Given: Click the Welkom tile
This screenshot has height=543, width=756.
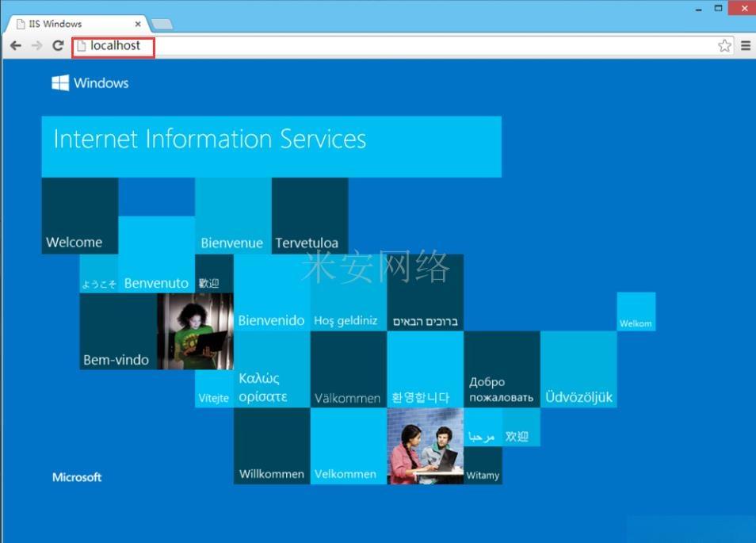Looking at the screenshot, I should click(636, 312).
